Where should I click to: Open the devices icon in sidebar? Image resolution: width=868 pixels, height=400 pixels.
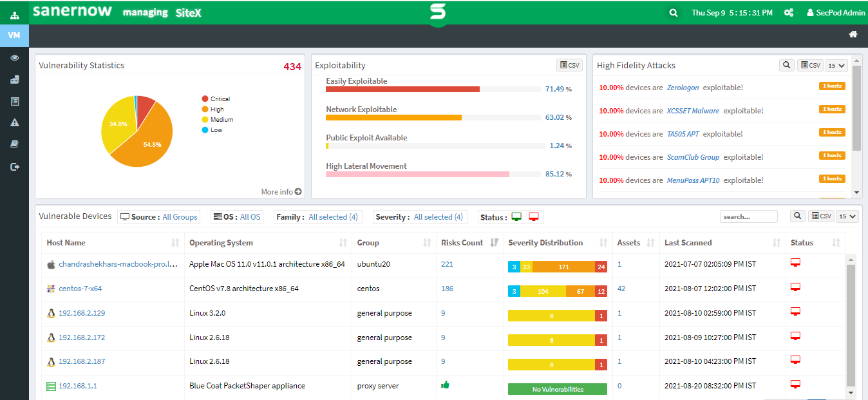pos(14,79)
